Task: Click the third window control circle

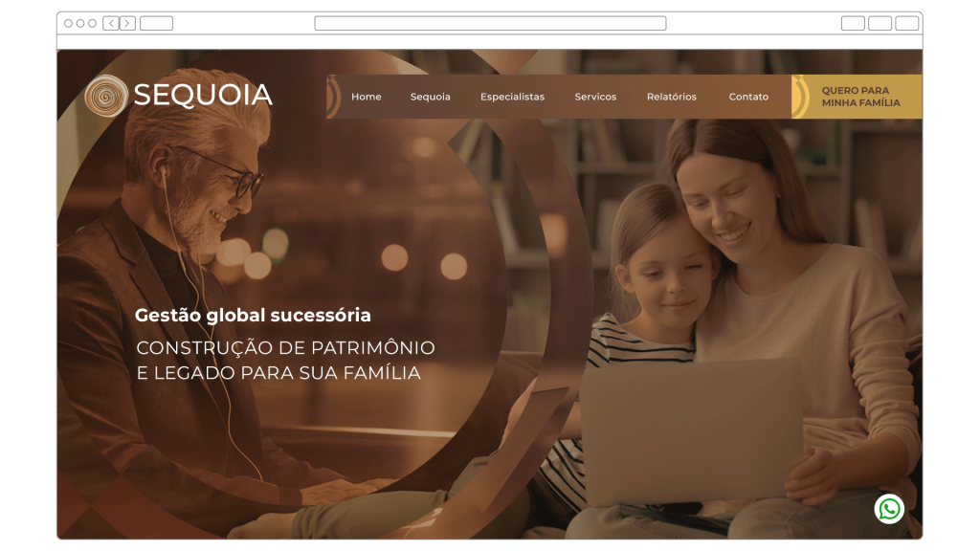Action: click(92, 24)
